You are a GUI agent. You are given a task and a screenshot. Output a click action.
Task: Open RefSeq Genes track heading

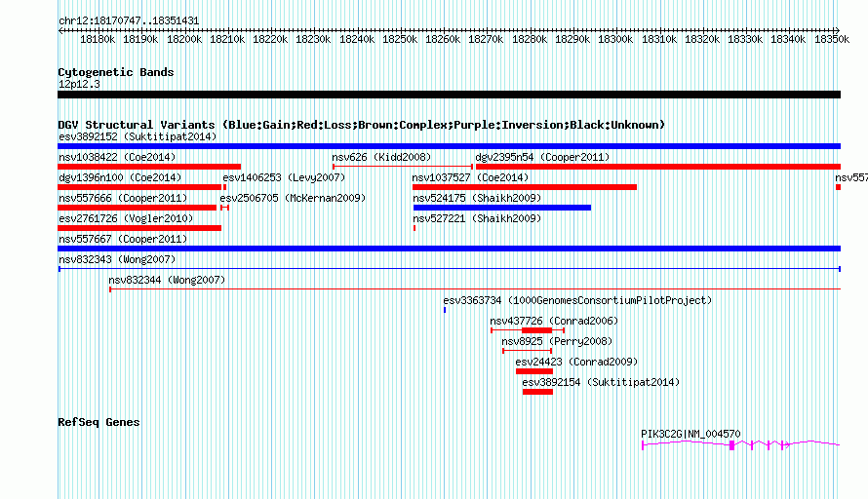pyautogui.click(x=99, y=422)
